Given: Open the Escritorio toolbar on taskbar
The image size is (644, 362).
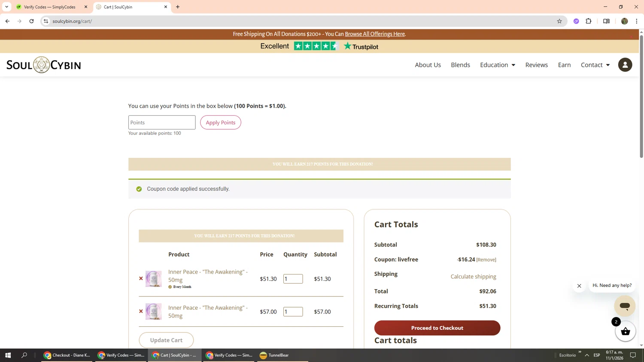Looking at the screenshot, I should [567, 355].
